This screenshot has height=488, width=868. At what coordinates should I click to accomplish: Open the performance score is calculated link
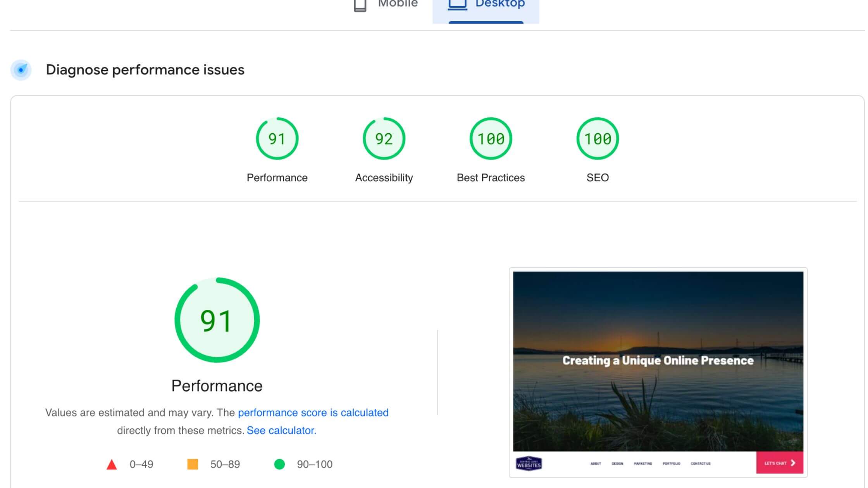pyautogui.click(x=313, y=412)
